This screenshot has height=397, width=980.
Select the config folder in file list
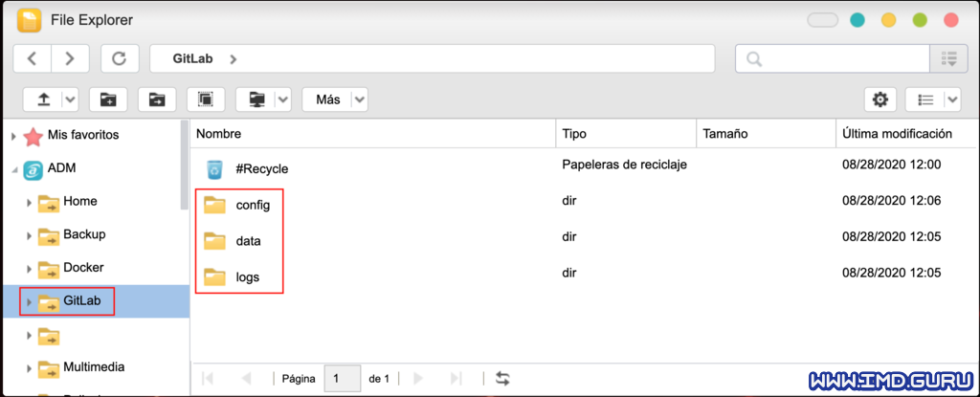click(253, 205)
